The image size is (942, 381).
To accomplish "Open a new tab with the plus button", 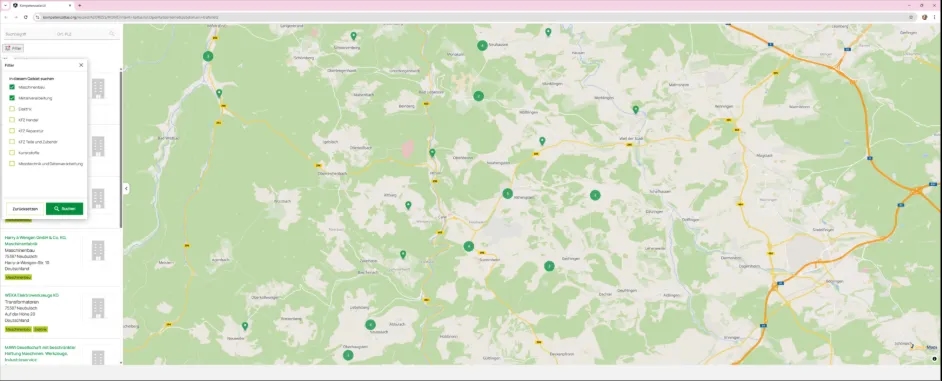I will click(79, 5).
